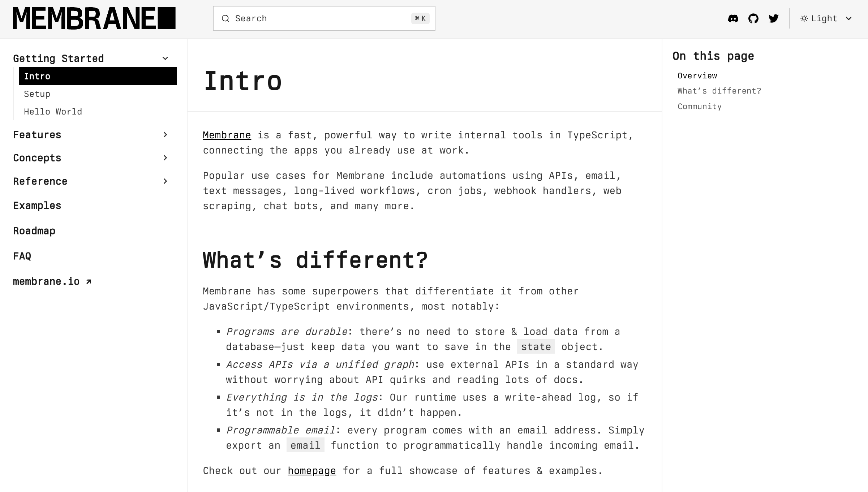The image size is (868, 492).
Task: Select the Hello World nav item
Action: (53, 111)
